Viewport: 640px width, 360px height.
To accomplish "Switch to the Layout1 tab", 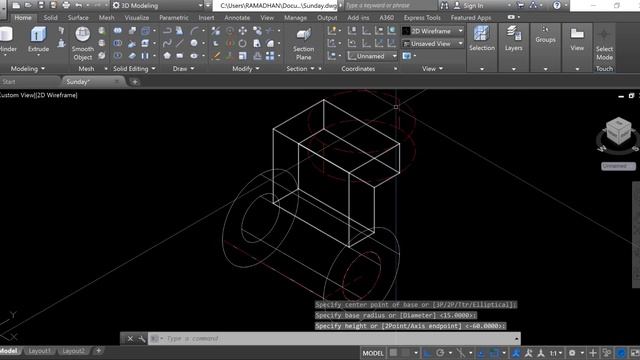I will coord(40,351).
